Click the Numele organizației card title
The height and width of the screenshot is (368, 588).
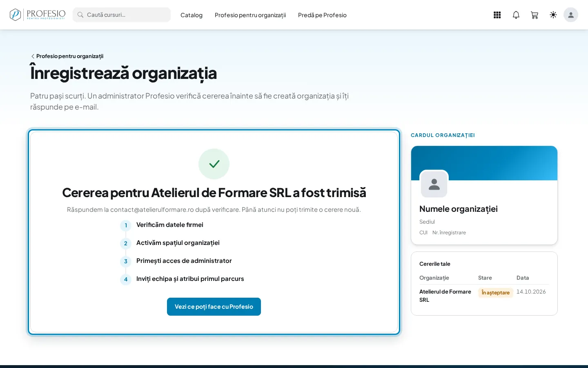[x=459, y=209]
